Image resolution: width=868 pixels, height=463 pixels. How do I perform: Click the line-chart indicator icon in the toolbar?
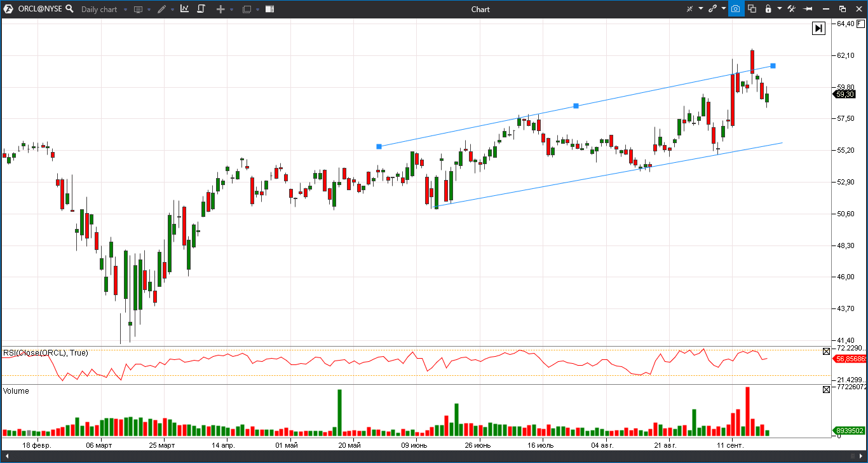(184, 9)
